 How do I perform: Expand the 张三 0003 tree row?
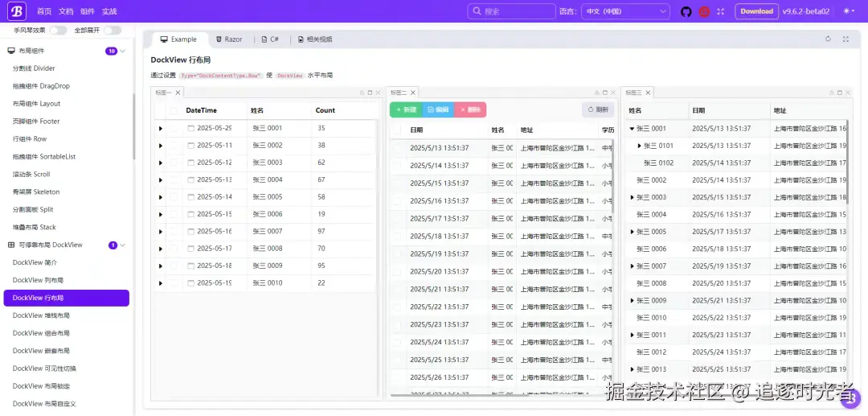(633, 197)
